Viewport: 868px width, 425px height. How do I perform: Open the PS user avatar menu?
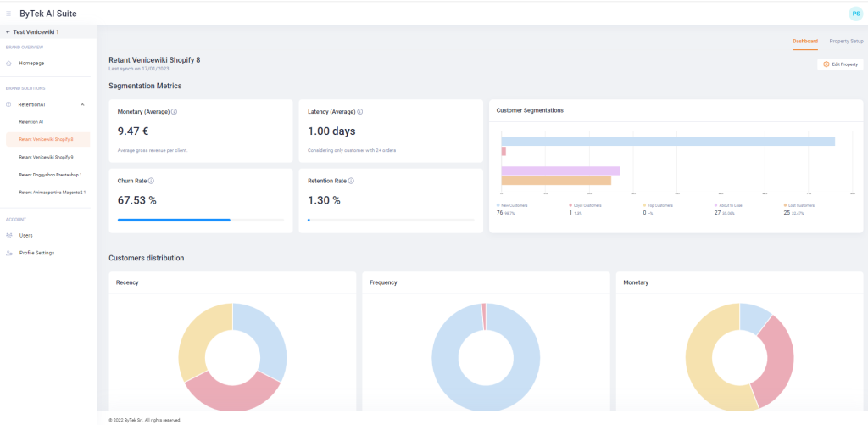(854, 14)
